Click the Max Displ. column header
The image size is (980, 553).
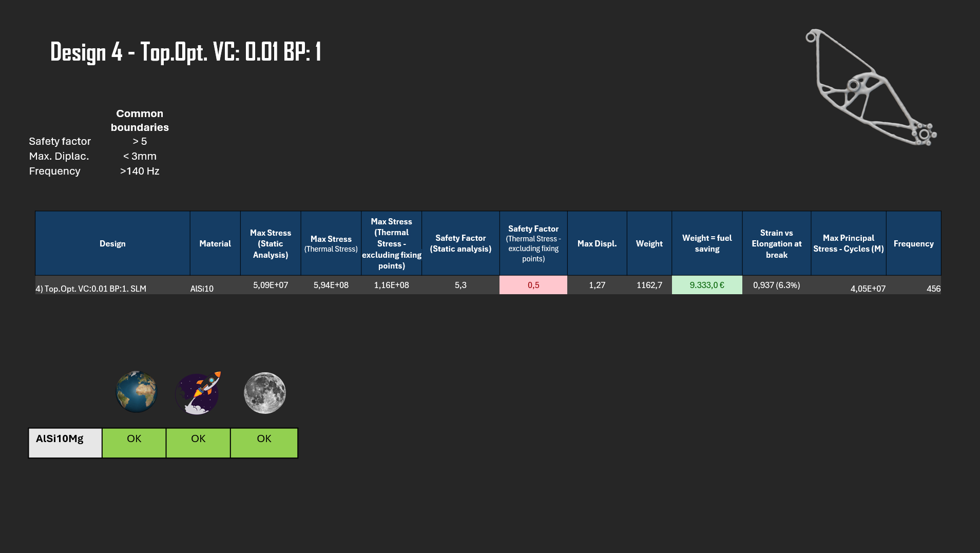click(x=597, y=243)
